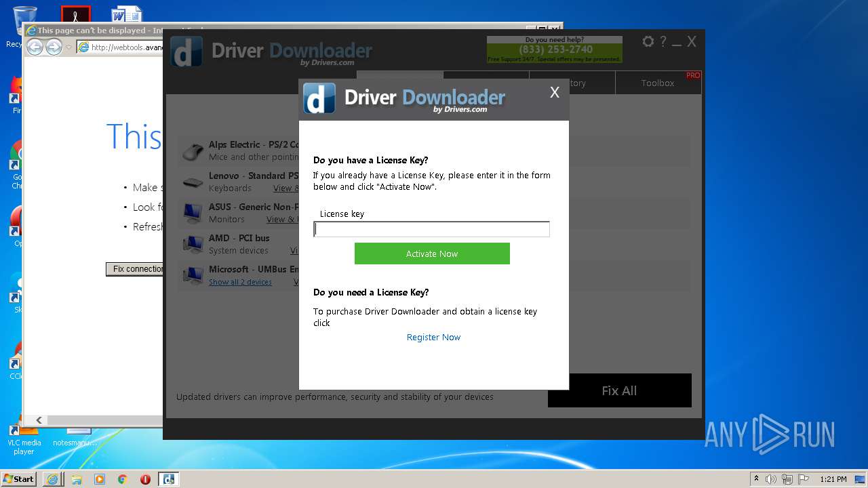Select the ASUS monitor device icon
The image size is (868, 488).
click(193, 213)
